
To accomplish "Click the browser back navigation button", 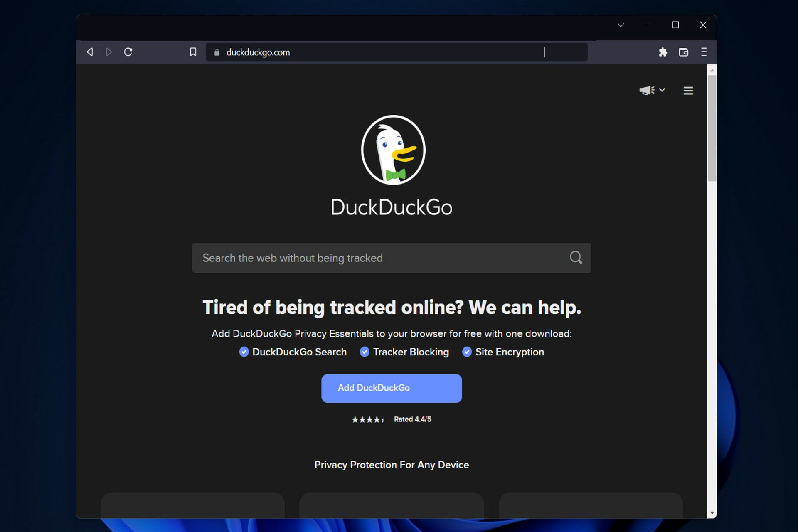I will [90, 52].
